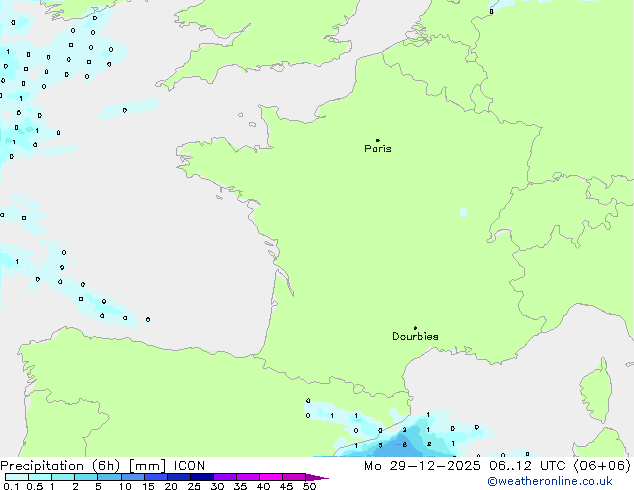Screen dimensions: 634x490
Task: Pick the 20–25 mm legend swatch
Action: pos(178,477)
